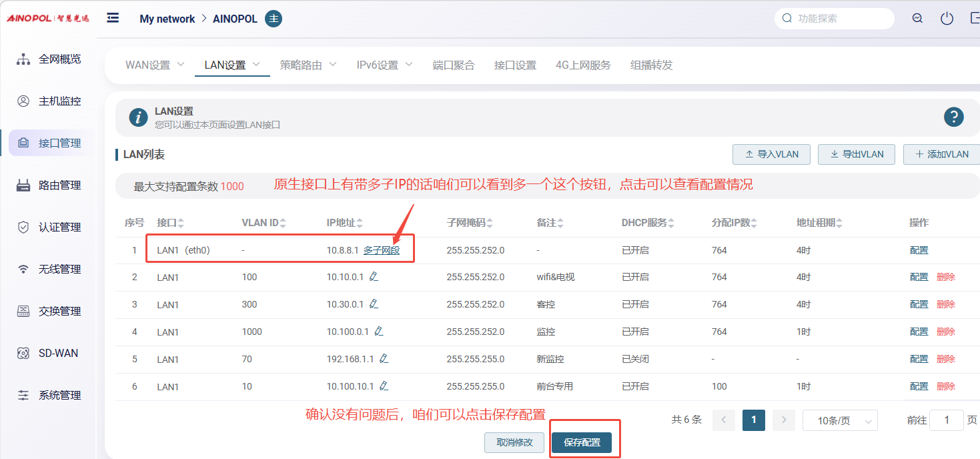This screenshot has width=980, height=459.
Task: Click the 保存配置 button
Action: (582, 442)
